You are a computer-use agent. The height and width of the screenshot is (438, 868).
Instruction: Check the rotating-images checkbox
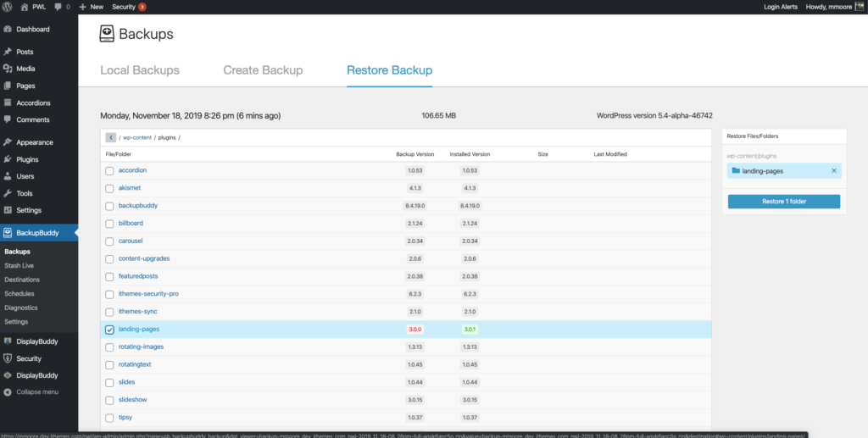coord(109,347)
